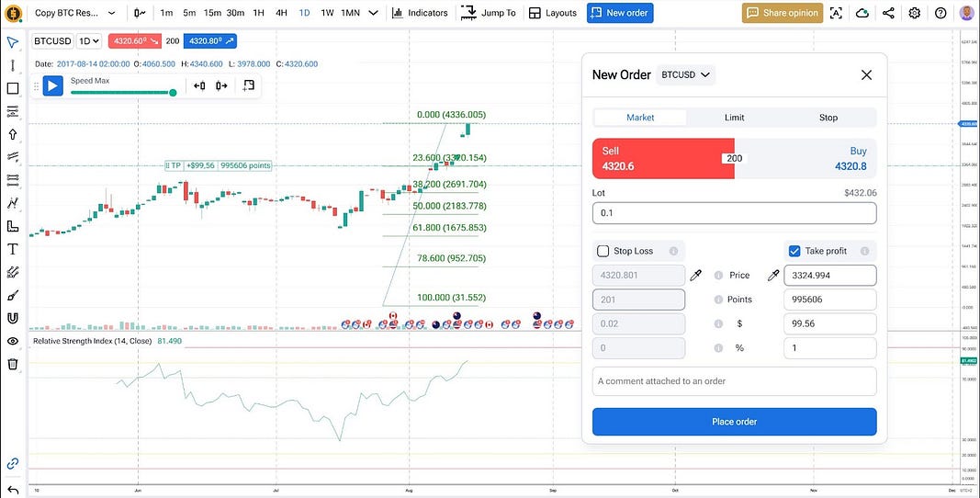
Task: Click the blue link sync icon
Action: tap(13, 464)
